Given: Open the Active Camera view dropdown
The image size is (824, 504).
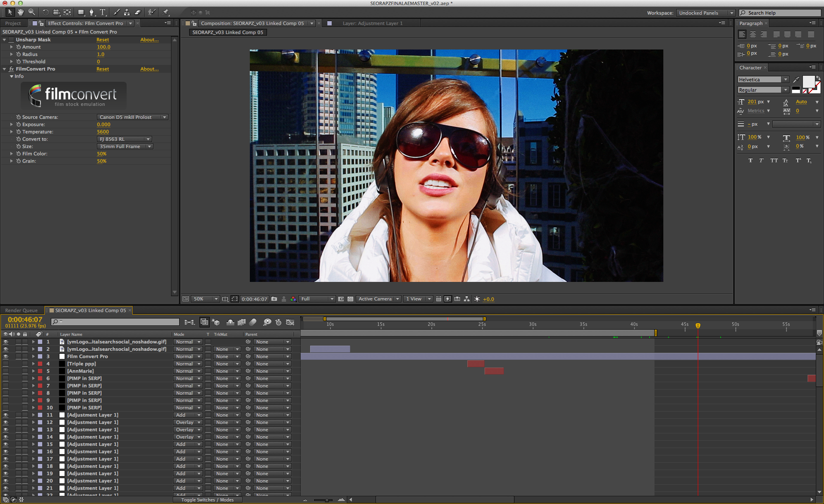Looking at the screenshot, I should [378, 299].
